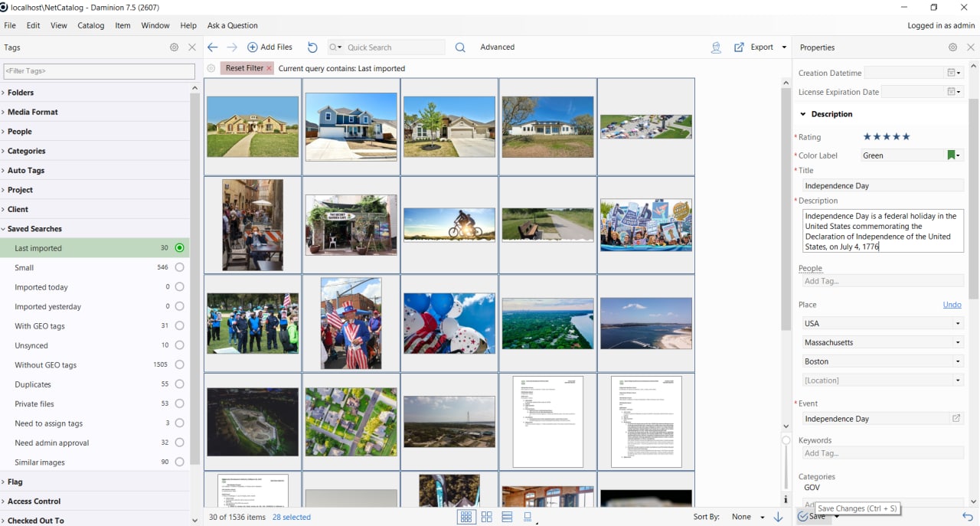Click the Export button
Screen dimensions: 980x526
coord(754,47)
